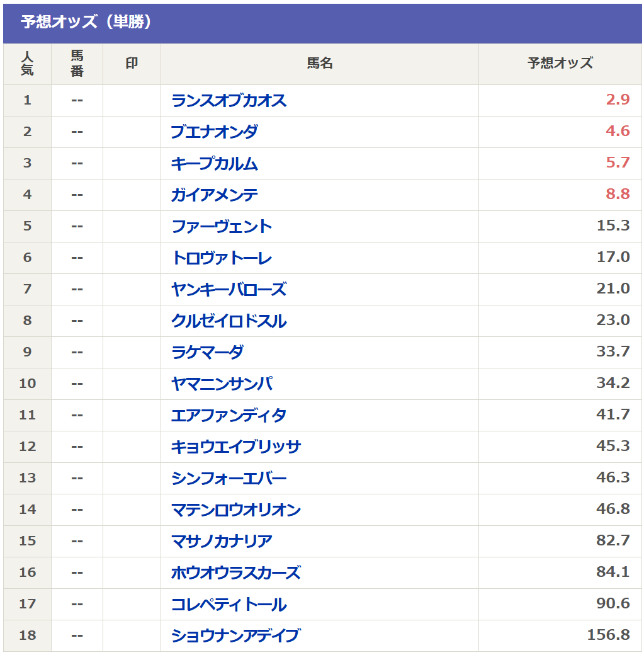The image size is (644, 655).
Task: Click the トロヴァトーレ link
Action: [x=222, y=258]
